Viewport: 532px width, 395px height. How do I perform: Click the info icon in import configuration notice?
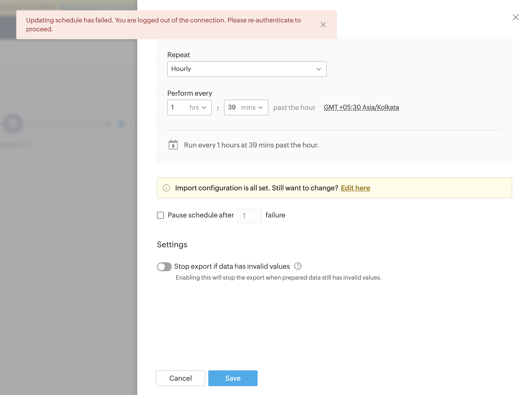166,188
